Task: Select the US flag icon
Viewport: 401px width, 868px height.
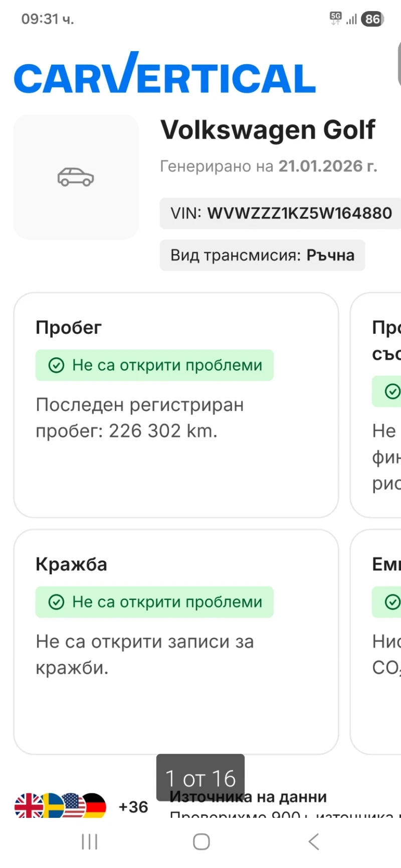Action: coord(73,805)
